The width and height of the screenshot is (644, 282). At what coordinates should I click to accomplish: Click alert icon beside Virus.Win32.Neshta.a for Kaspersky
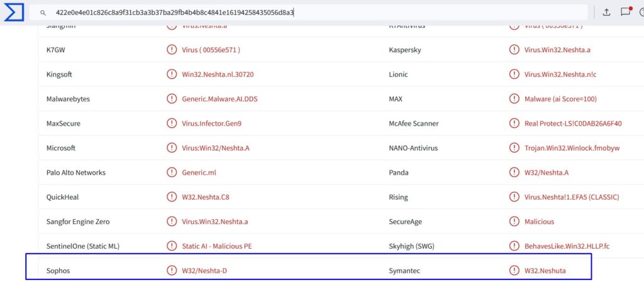click(x=514, y=50)
